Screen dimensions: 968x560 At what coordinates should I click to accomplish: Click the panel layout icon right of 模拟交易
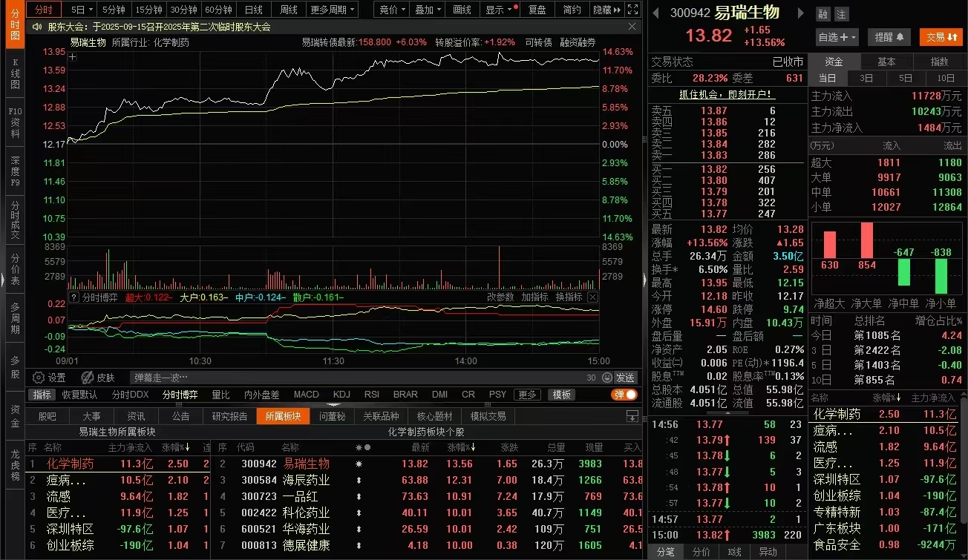632,416
